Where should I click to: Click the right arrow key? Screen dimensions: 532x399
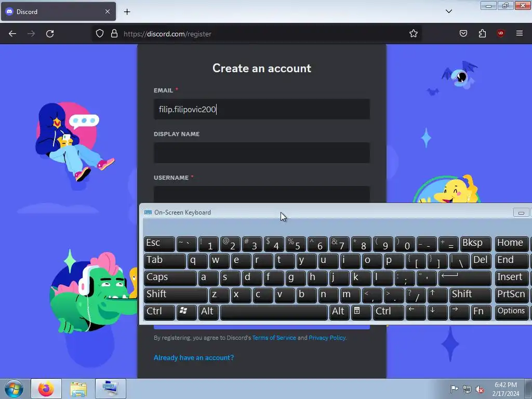(x=459, y=312)
